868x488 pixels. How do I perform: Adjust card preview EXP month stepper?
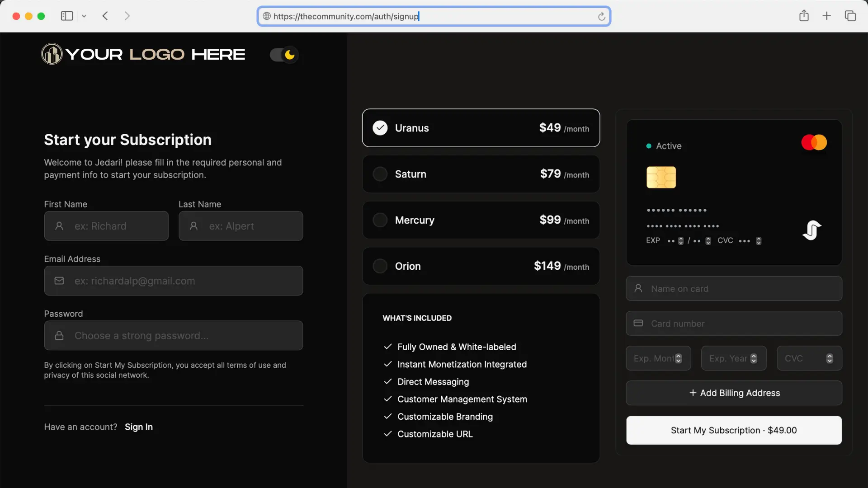tap(681, 241)
